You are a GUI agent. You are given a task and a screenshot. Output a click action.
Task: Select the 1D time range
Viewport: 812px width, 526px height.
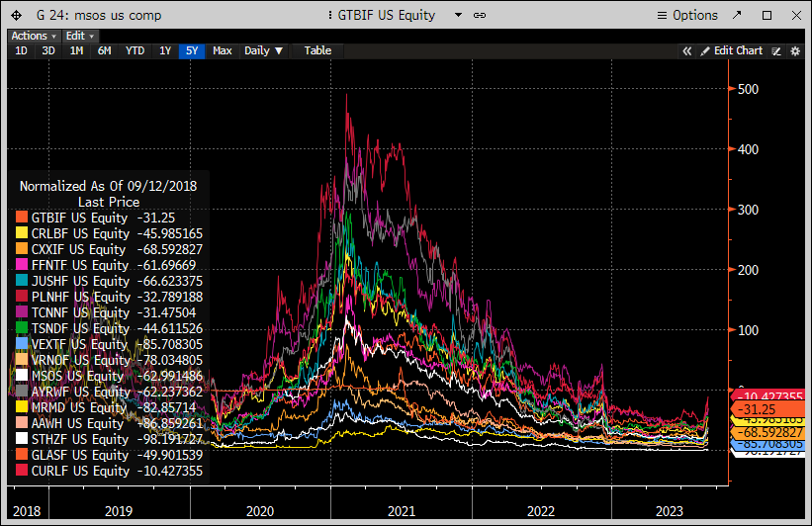[x=21, y=50]
